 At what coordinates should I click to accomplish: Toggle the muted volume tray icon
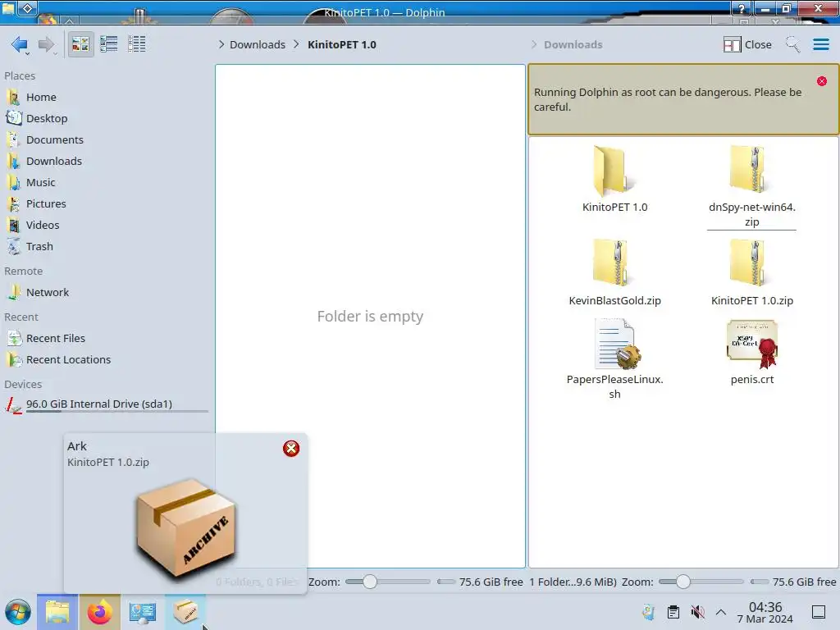coord(697,612)
